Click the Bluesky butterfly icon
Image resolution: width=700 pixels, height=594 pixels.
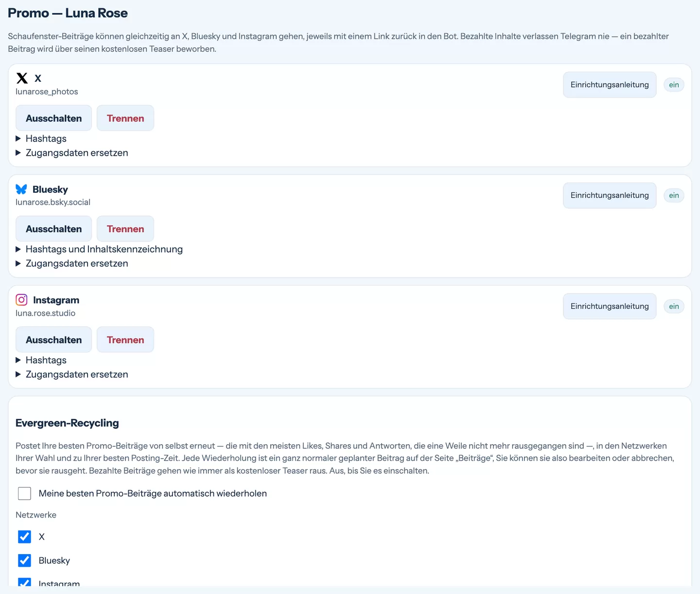tap(21, 189)
